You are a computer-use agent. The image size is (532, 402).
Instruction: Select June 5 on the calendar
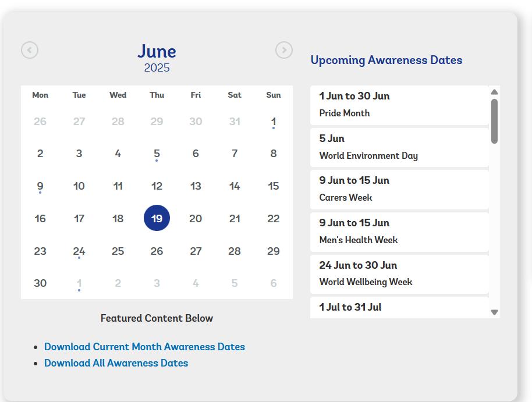point(157,154)
